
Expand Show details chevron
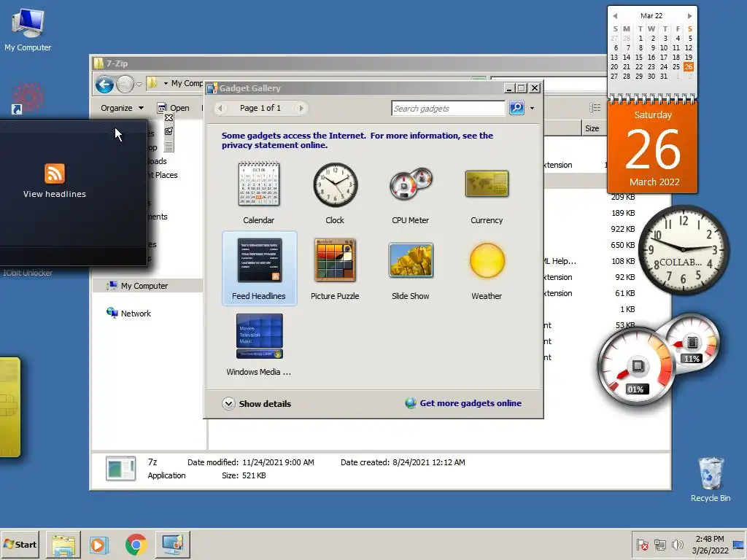tap(228, 403)
